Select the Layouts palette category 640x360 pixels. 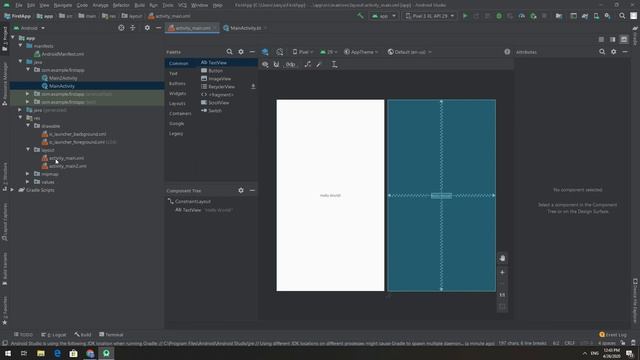[177, 104]
